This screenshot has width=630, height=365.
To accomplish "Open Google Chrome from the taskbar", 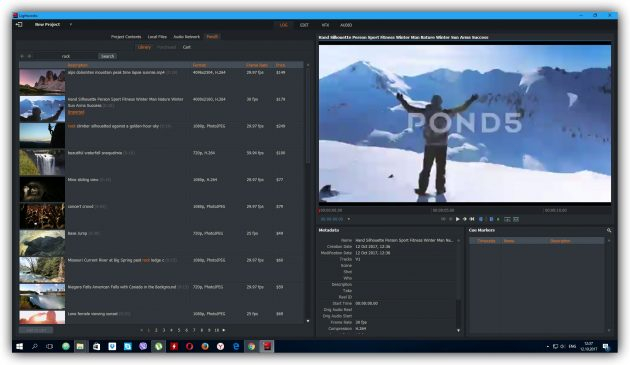I will 252,346.
